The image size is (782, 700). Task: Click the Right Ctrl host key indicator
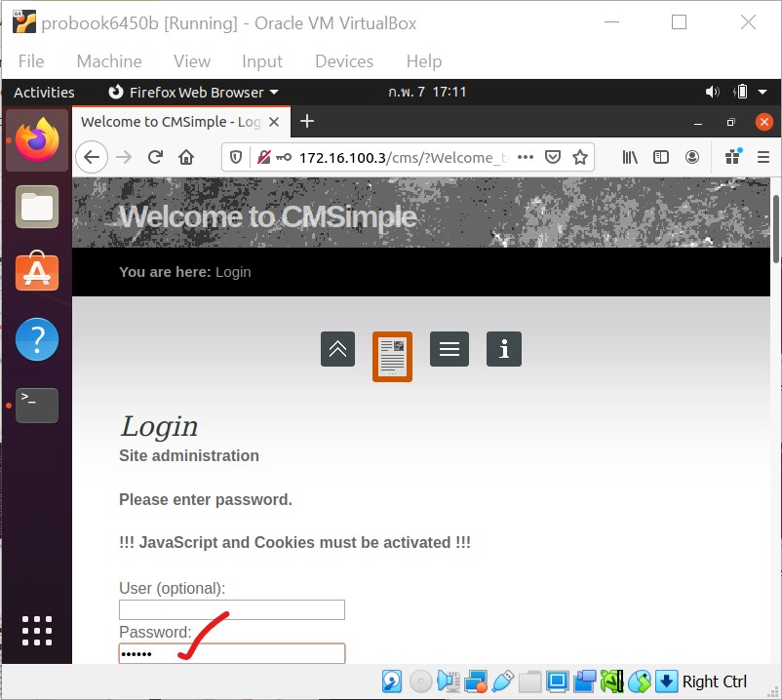pos(714,681)
